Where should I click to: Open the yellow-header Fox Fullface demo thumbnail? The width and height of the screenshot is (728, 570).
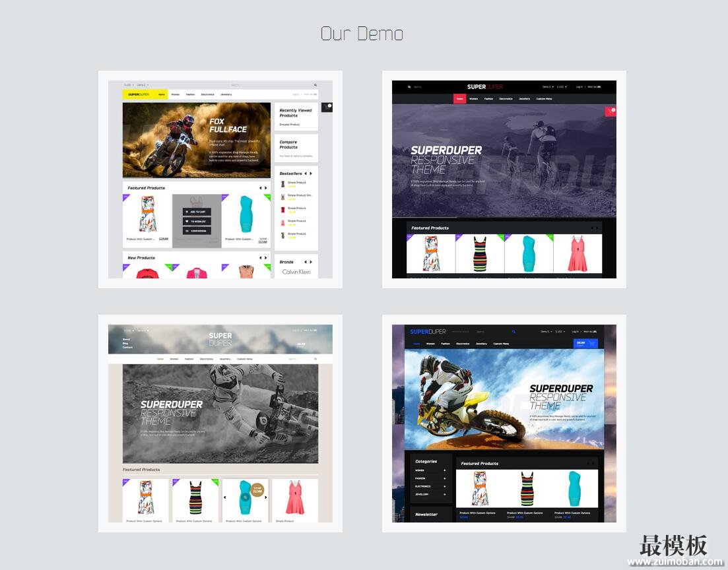coord(220,179)
